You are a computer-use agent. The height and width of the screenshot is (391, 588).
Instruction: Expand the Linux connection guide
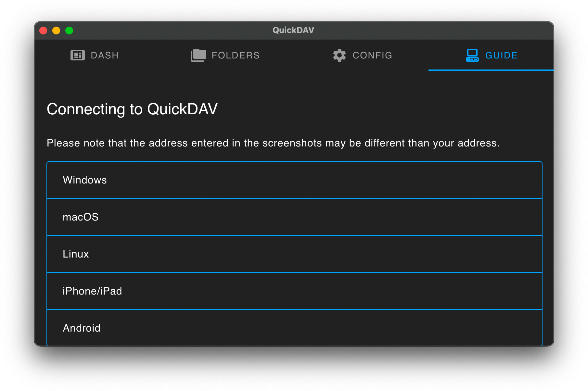click(x=294, y=254)
